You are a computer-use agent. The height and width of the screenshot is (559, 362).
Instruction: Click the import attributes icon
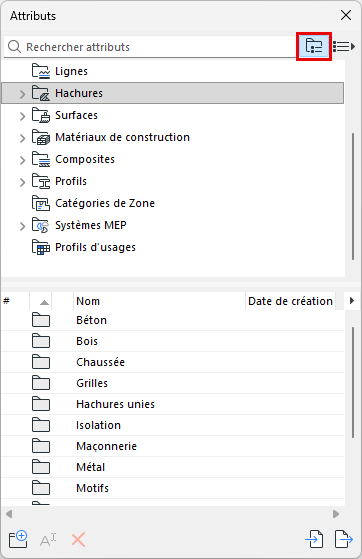[314, 539]
